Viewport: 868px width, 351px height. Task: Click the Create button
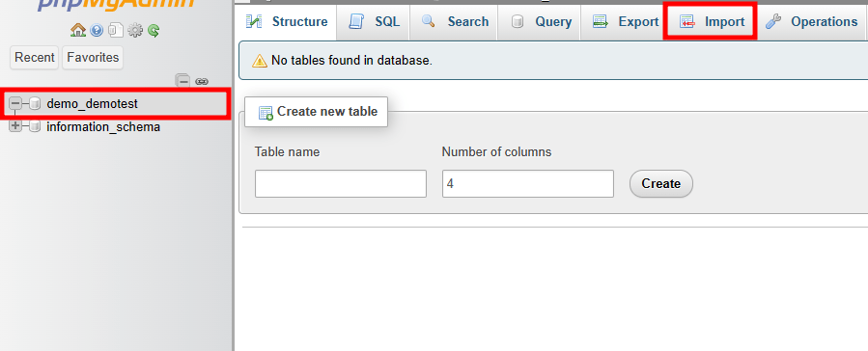[x=661, y=183]
